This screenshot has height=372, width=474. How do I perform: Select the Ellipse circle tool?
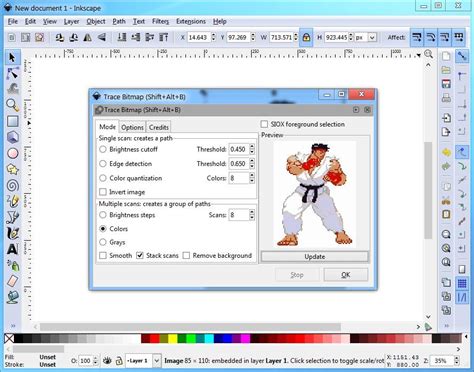[12, 153]
